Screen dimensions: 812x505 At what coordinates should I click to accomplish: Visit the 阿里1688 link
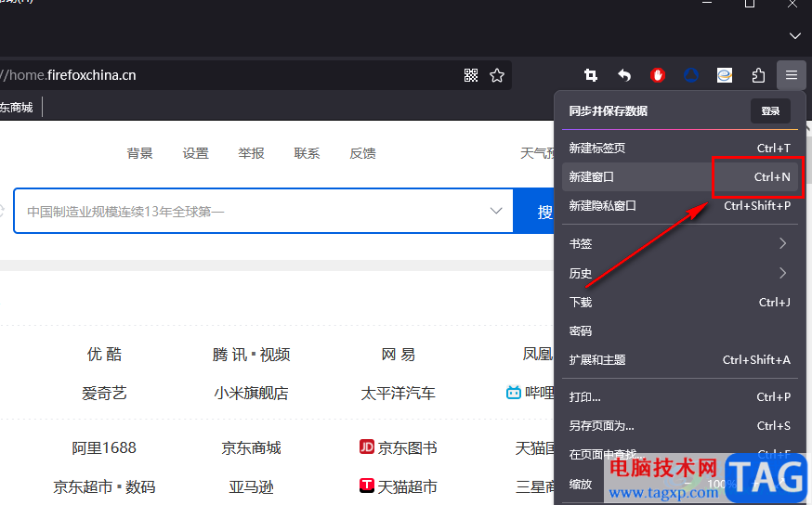point(104,448)
